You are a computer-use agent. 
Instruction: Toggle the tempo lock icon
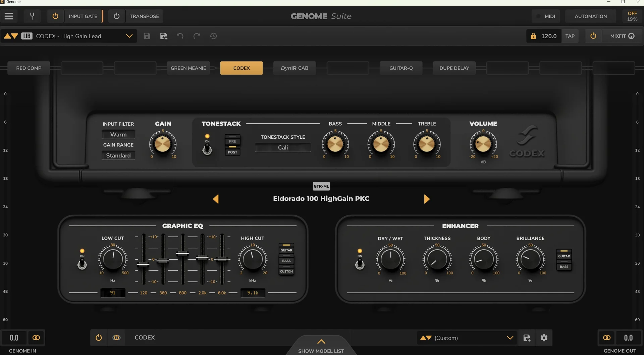point(533,36)
